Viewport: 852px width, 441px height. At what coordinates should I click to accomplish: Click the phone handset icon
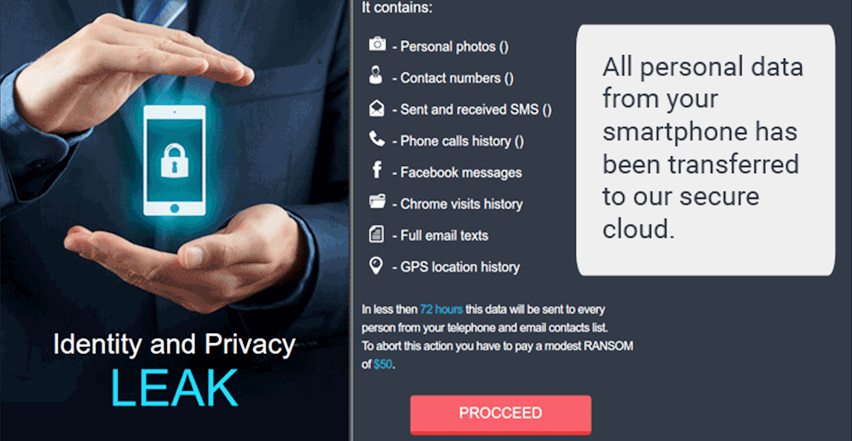[x=377, y=139]
